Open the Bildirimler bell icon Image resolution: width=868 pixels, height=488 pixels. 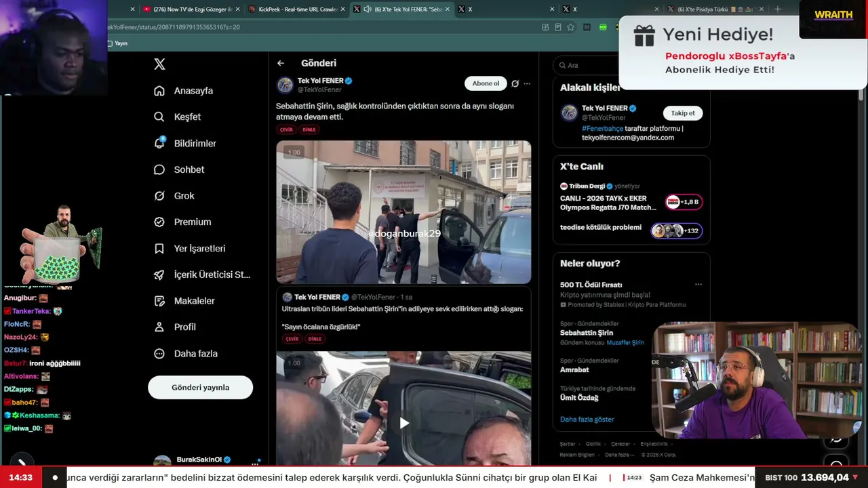pyautogui.click(x=159, y=143)
